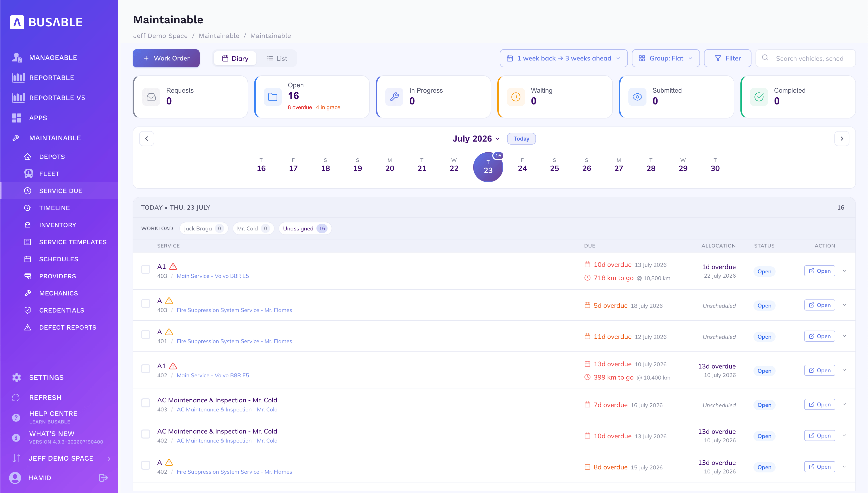The width and height of the screenshot is (868, 493).
Task: Expand the A1 403 Main Service row chevron
Action: pos(844,271)
